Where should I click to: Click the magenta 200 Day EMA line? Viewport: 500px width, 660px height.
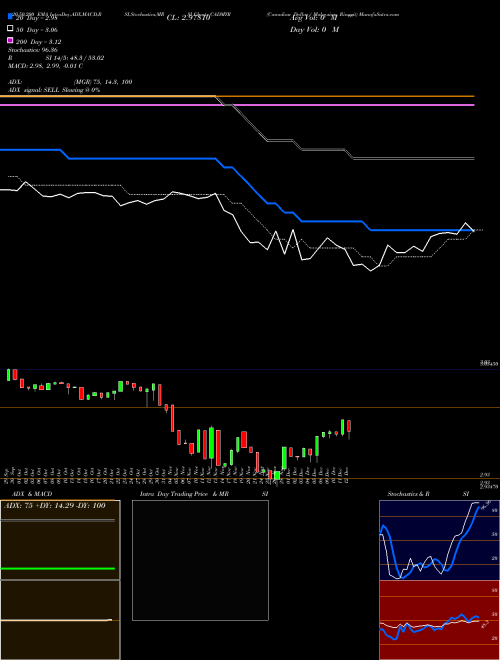point(237,105)
